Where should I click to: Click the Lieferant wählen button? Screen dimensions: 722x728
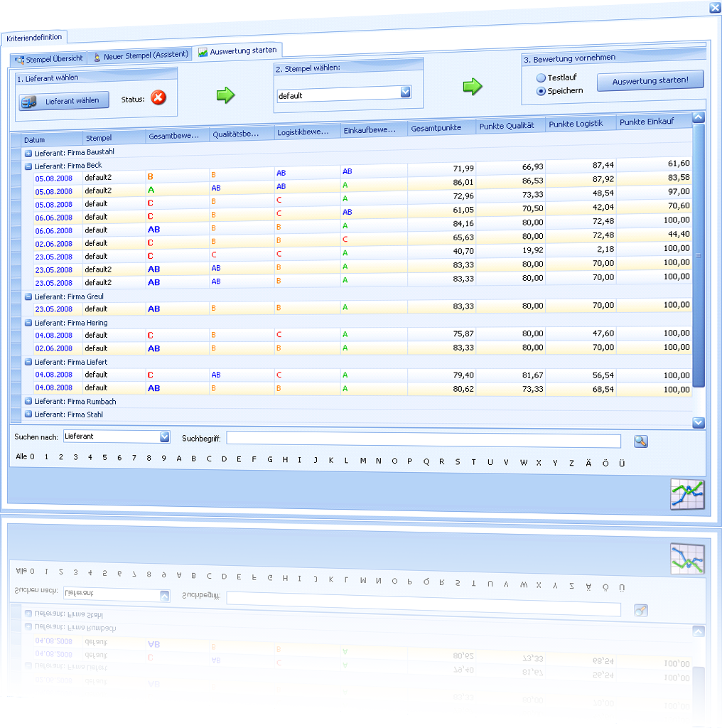pos(64,101)
